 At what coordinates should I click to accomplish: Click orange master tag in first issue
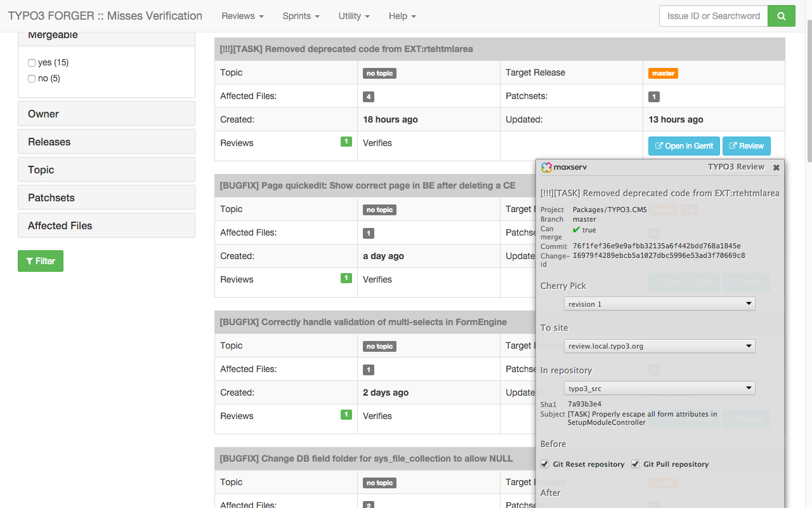coord(663,73)
